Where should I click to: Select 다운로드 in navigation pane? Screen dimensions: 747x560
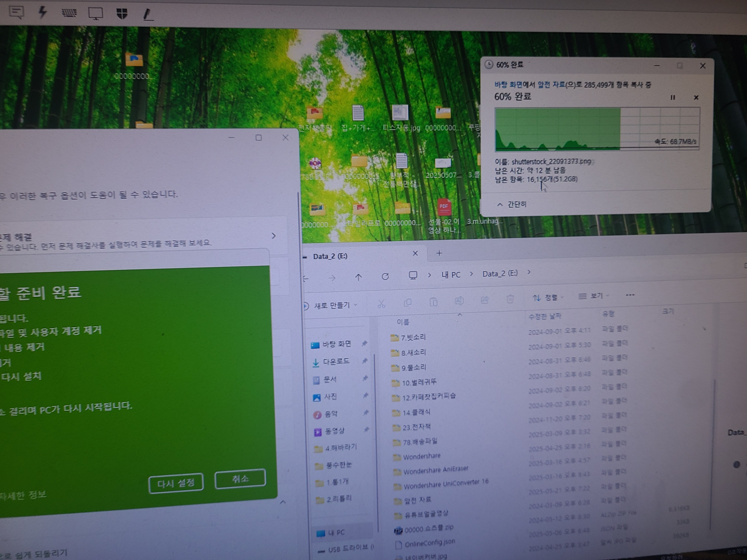click(336, 361)
